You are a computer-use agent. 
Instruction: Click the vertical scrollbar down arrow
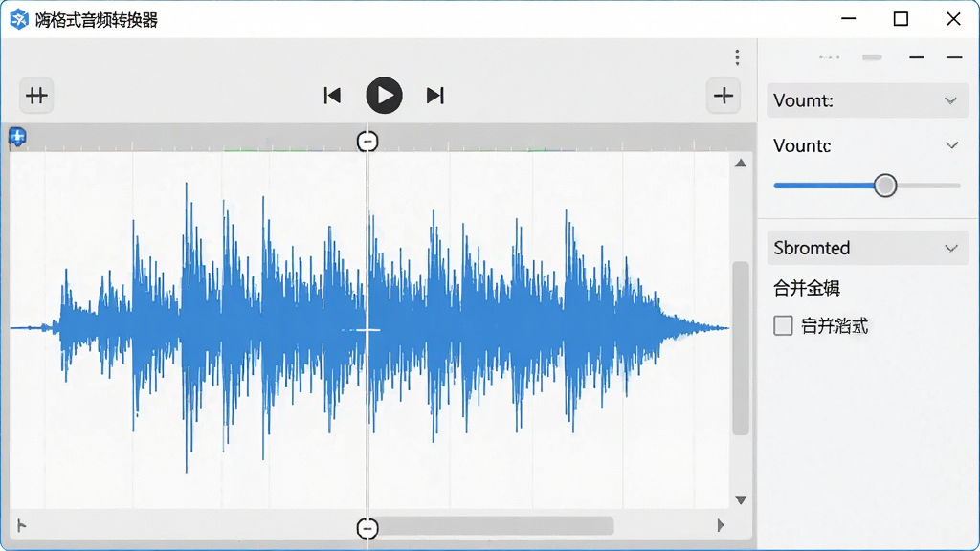(x=741, y=500)
